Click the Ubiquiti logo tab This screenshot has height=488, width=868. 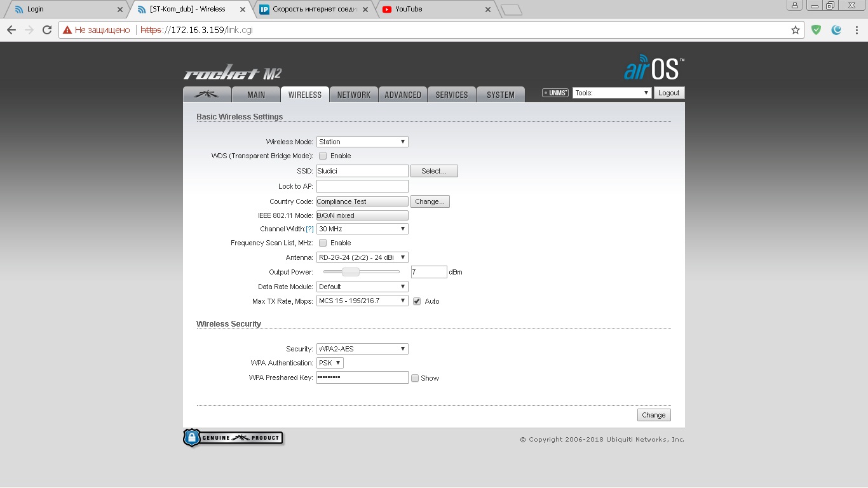click(x=207, y=95)
